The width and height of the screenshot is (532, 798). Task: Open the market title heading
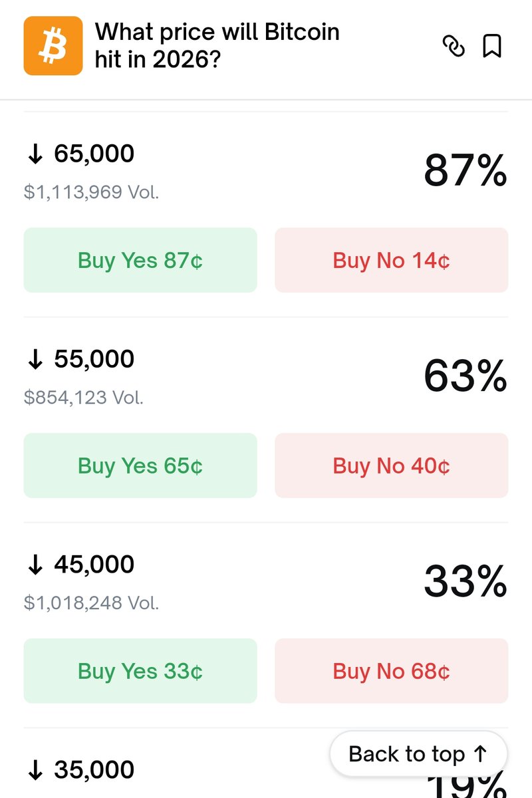click(217, 46)
